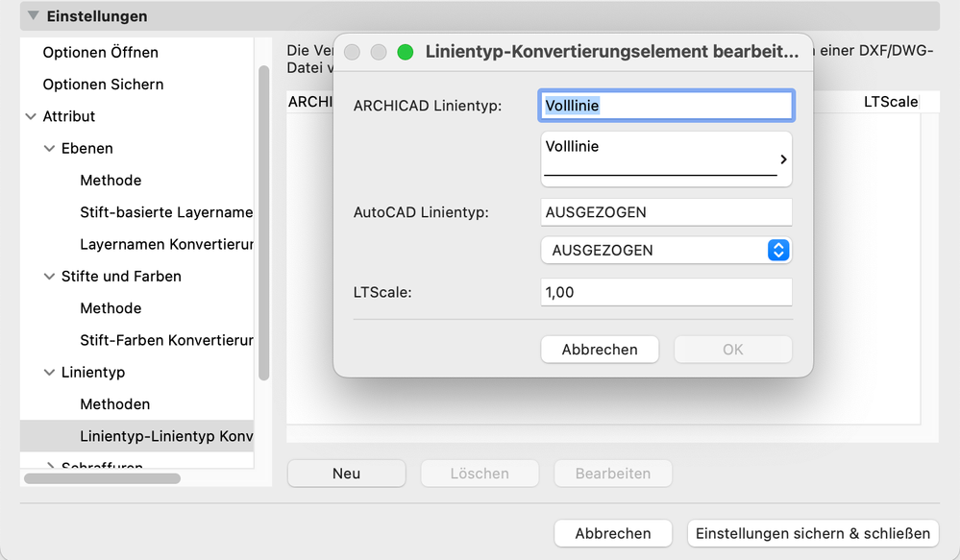Collapse the Linientyp tree chevron

coord(50,373)
